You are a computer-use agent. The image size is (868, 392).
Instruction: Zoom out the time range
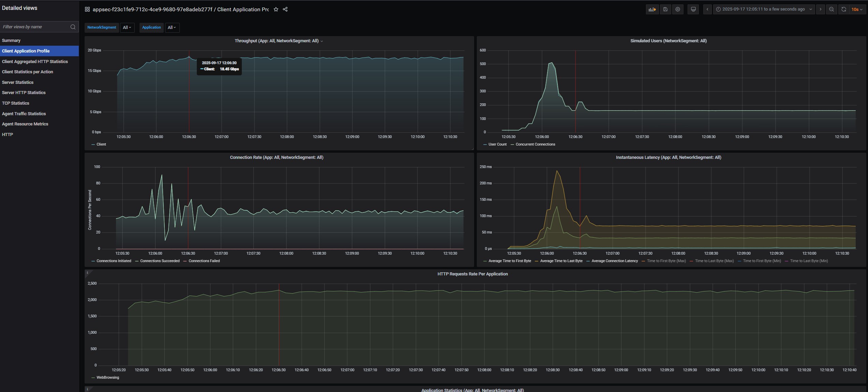(832, 10)
